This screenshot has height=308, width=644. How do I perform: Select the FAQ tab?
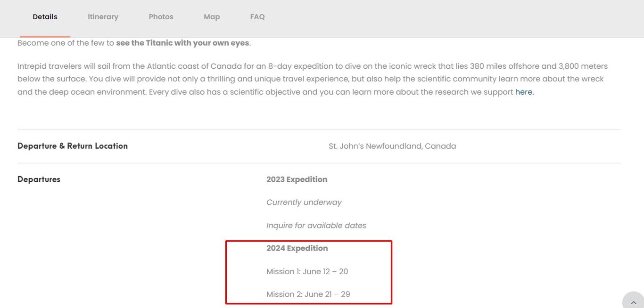(257, 17)
